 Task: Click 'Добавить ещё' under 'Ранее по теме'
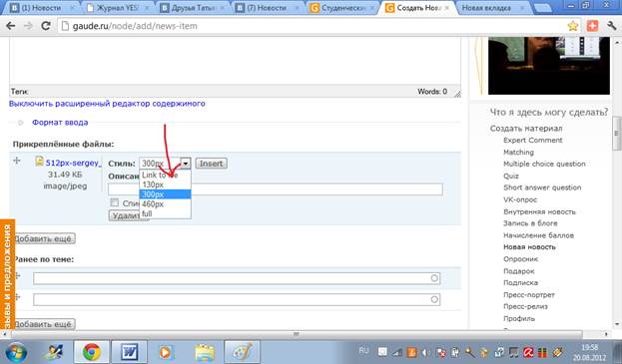click(x=44, y=324)
